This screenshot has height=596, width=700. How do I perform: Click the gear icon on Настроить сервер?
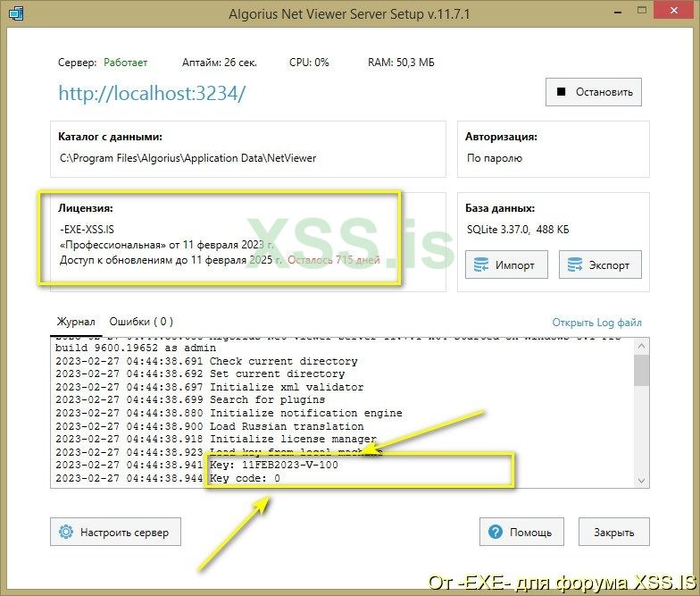(x=66, y=532)
